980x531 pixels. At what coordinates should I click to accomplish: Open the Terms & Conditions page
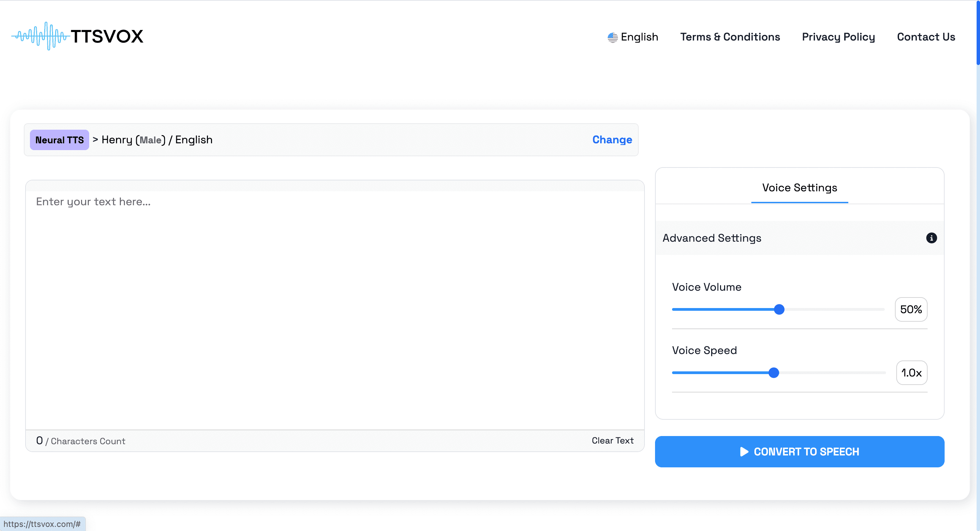tap(730, 37)
